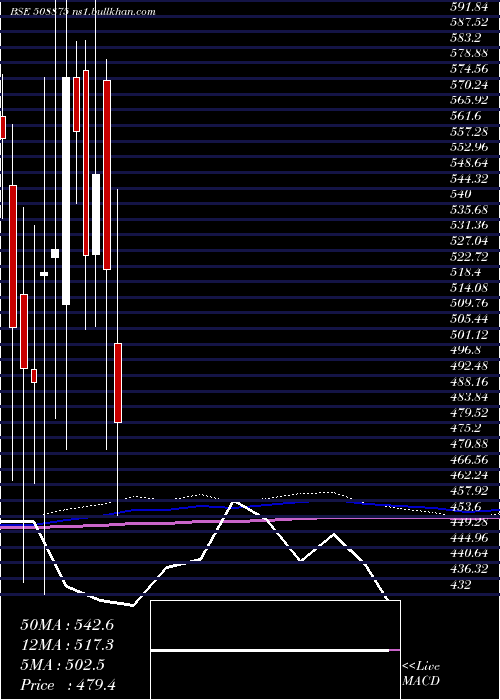
Task: Click the 540 price axis label
Action: 461,194
